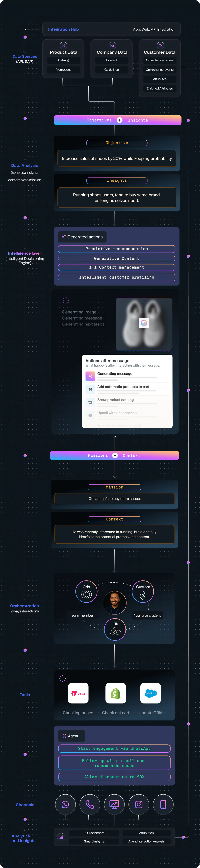Select Intelligent customer profiling action
The image size is (200, 868).
(117, 277)
